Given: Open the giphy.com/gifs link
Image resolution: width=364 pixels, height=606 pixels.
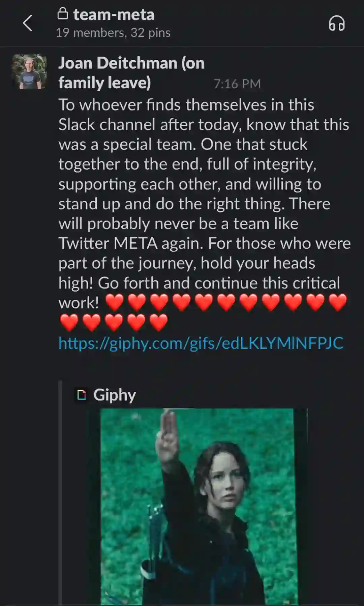Looking at the screenshot, I should pyautogui.click(x=201, y=343).
